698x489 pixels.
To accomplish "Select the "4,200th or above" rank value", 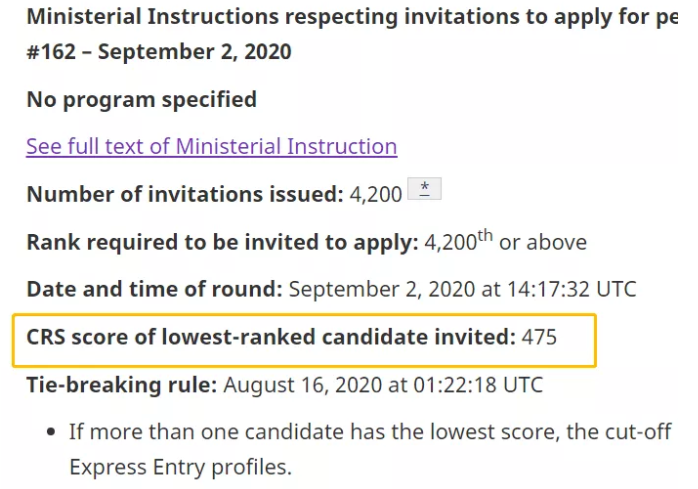I will point(505,242).
